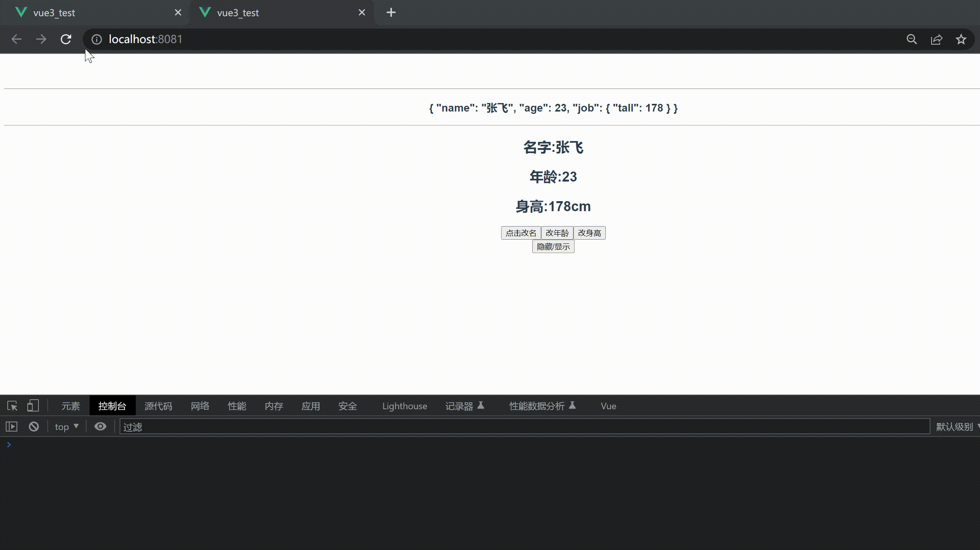Click the 改年龄 button
Image resolution: width=980 pixels, height=550 pixels.
pyautogui.click(x=557, y=233)
